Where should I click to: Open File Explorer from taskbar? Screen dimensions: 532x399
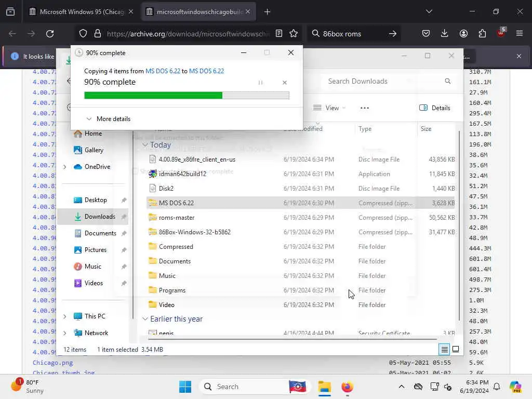click(x=324, y=387)
